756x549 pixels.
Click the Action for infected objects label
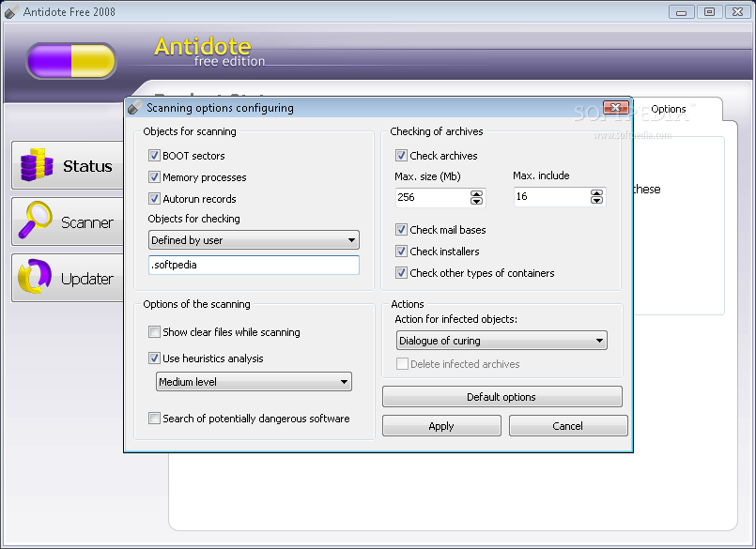point(456,319)
